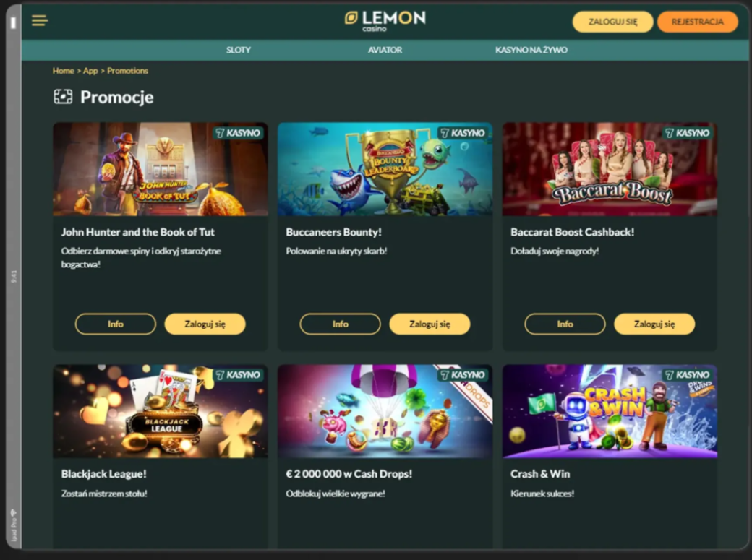
Task: Open the Sloty tab
Action: tap(239, 50)
